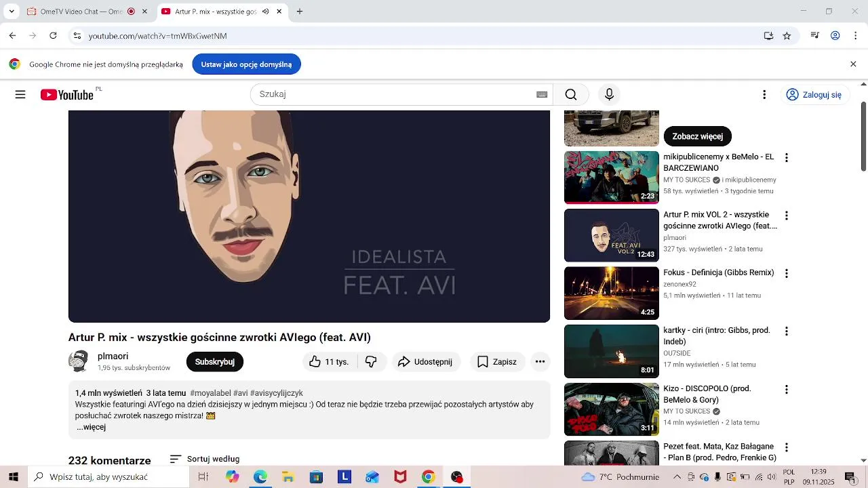
Task: Reload the current page
Action: pos(53,36)
